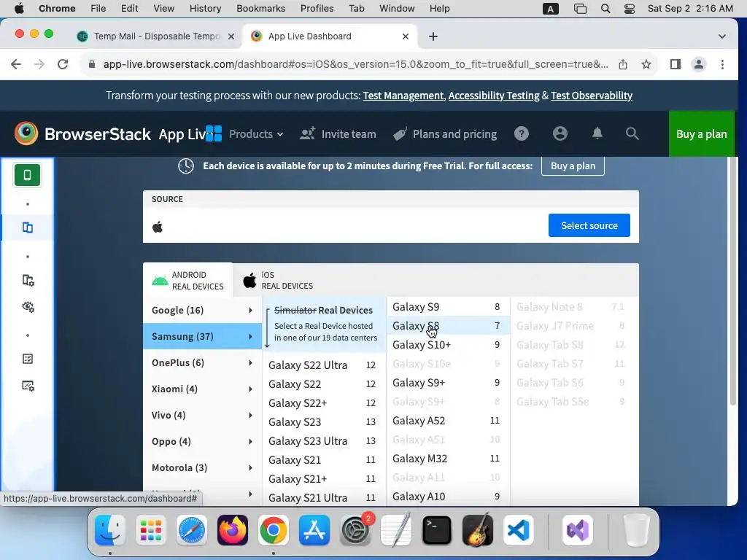747x560 pixels.
Task: Open the image-settings sidebar icon at the bottom
Action: [28, 385]
